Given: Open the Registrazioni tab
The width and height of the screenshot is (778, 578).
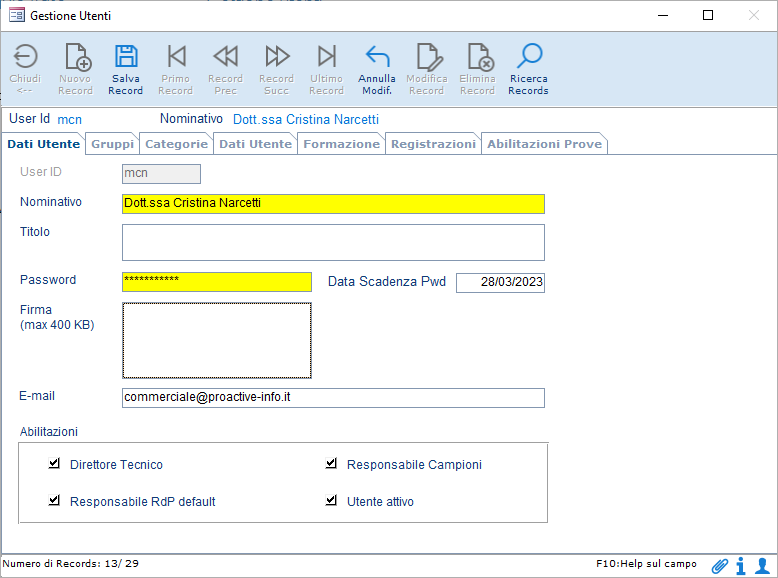Looking at the screenshot, I should (433, 144).
